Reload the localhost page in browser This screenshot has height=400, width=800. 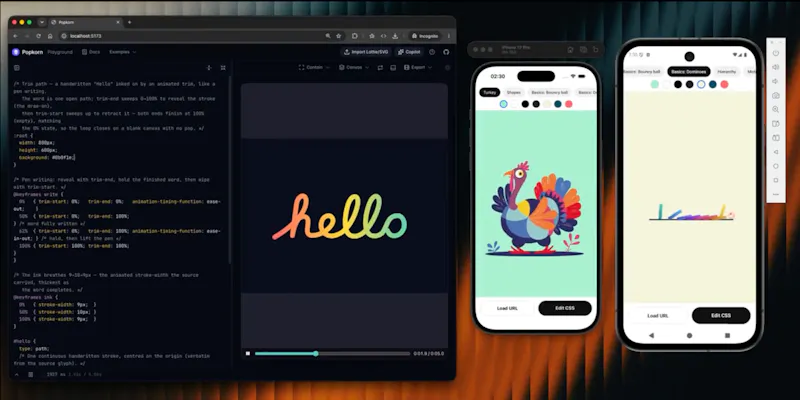pyautogui.click(x=38, y=36)
